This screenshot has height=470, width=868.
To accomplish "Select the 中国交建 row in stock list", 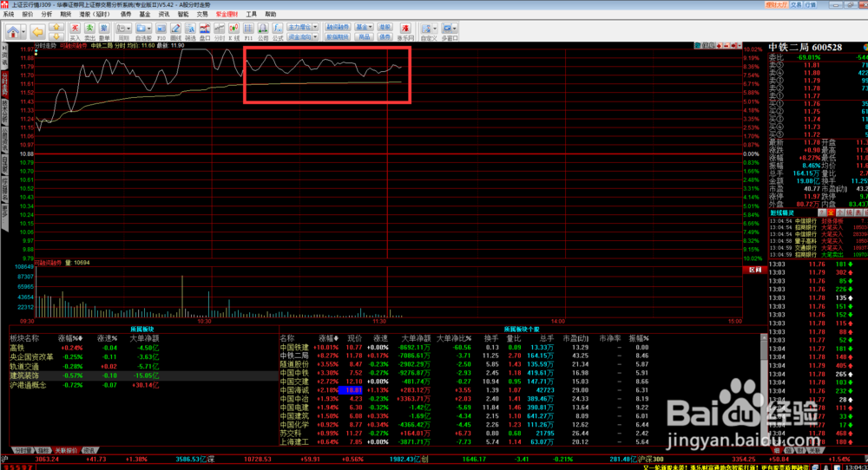I will [x=293, y=381].
